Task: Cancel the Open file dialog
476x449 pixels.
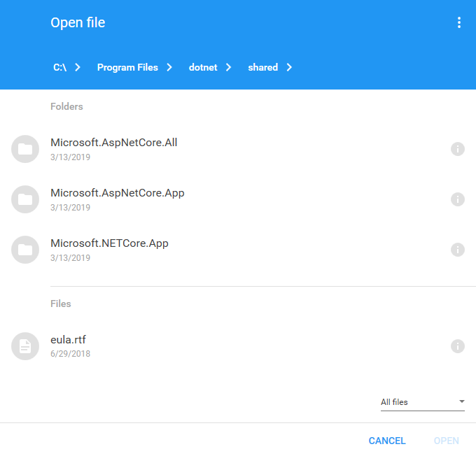Action: 387,441
